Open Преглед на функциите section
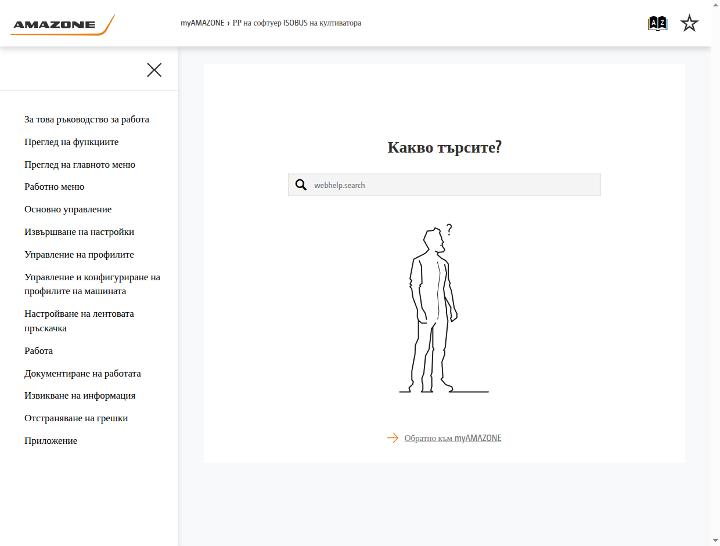This screenshot has width=720, height=546. [71, 142]
